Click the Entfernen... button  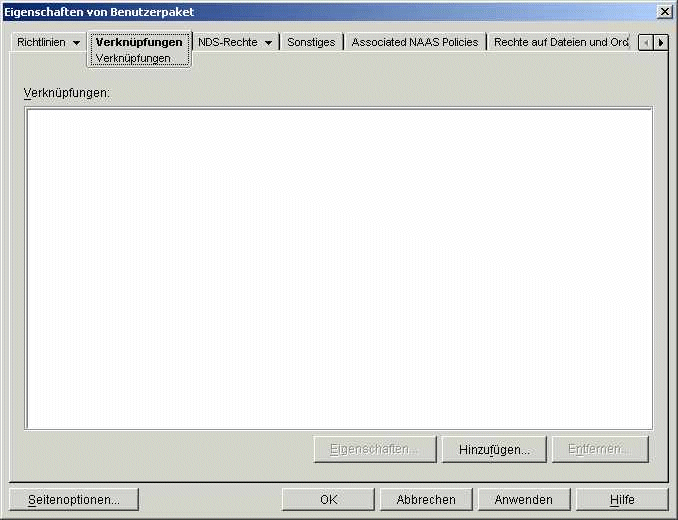coord(600,450)
